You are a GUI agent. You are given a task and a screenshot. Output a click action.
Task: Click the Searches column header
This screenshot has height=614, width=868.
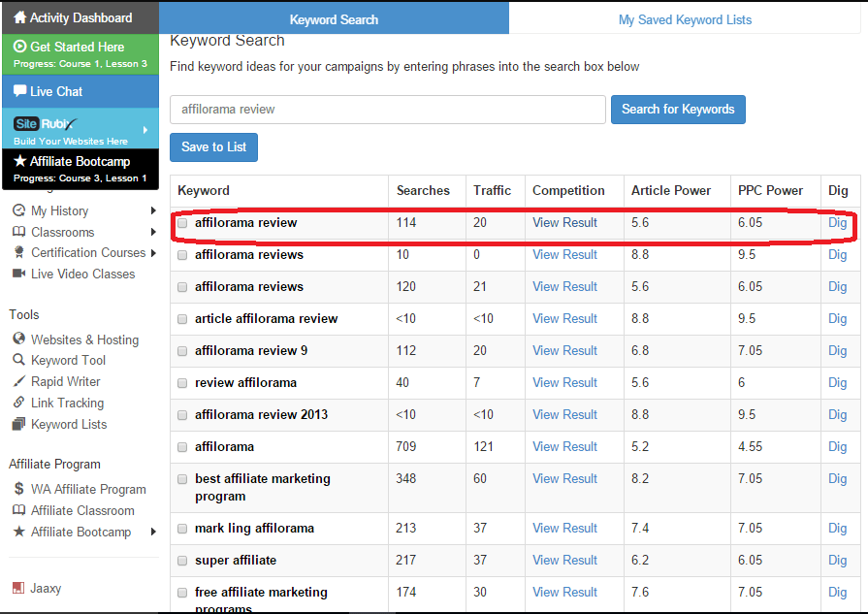pos(423,190)
